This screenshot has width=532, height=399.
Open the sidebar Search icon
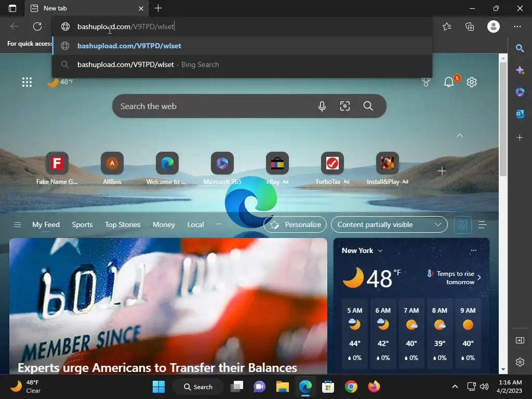pyautogui.click(x=520, y=48)
